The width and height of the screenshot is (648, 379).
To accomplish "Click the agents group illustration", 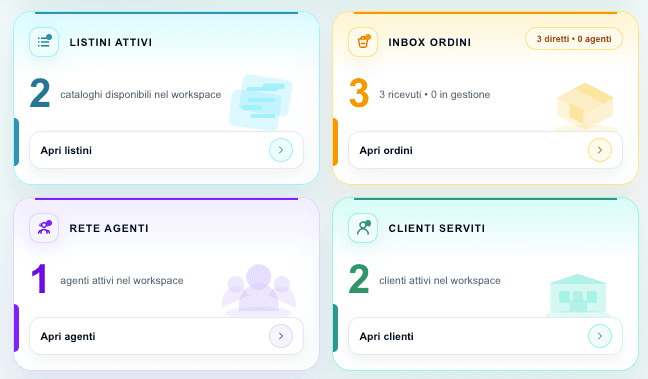I will point(259,290).
